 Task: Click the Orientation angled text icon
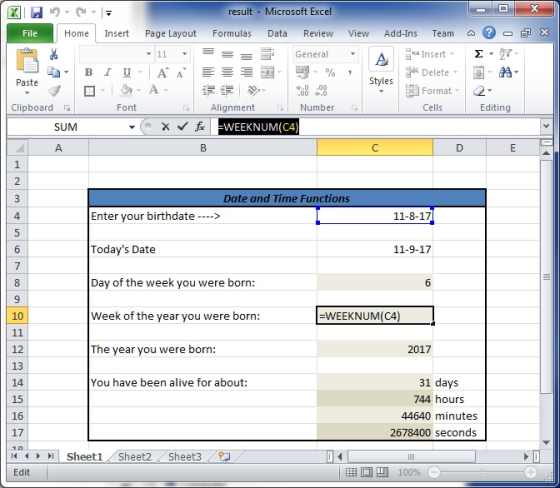(x=253, y=91)
